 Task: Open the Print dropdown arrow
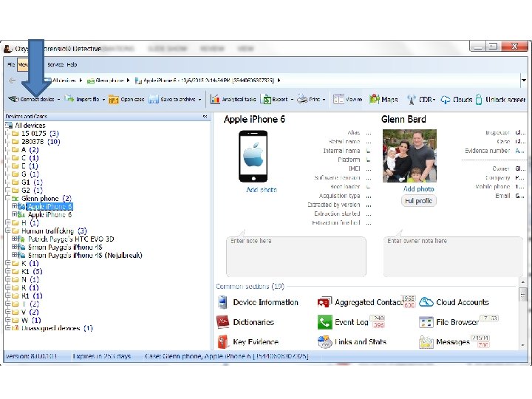coord(324,100)
